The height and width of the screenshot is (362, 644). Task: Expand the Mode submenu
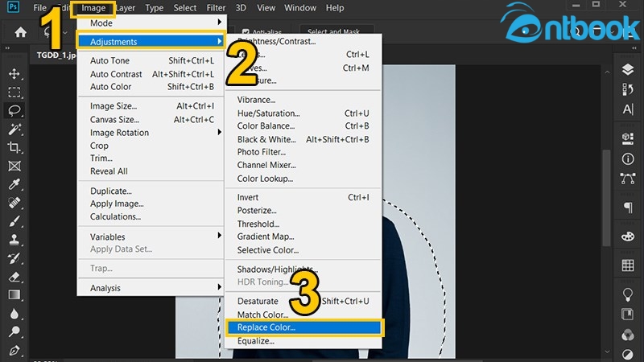coord(151,23)
